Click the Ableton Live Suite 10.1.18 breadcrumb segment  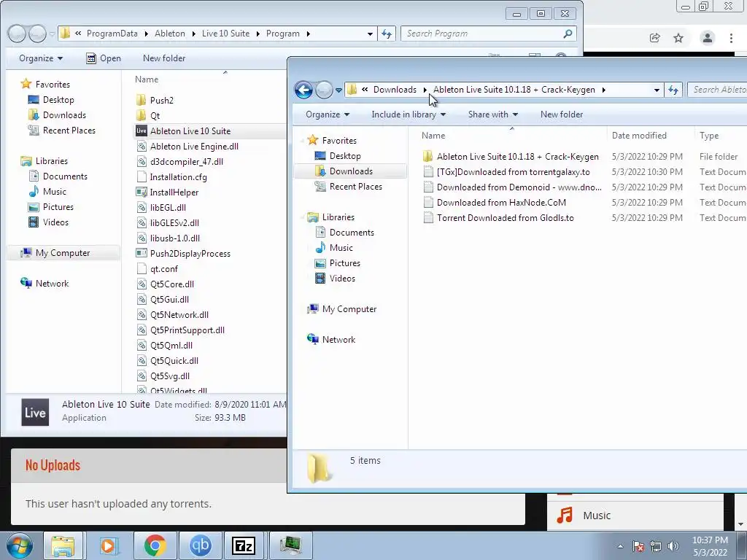pyautogui.click(x=514, y=90)
